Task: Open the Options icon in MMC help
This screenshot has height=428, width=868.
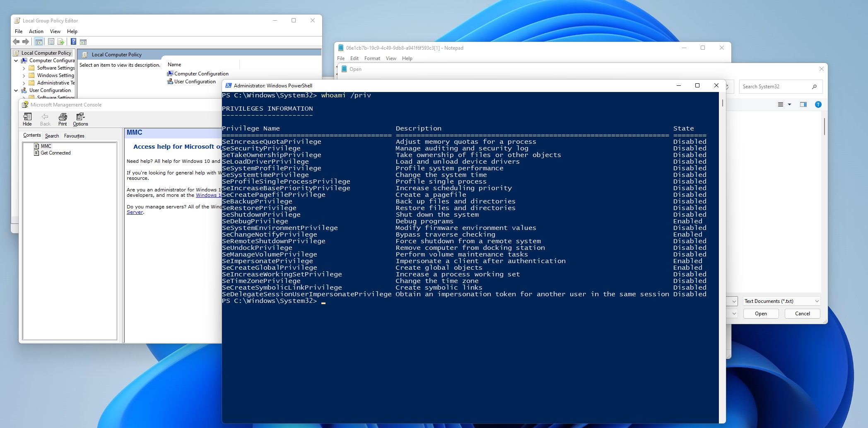Action: pos(80,119)
